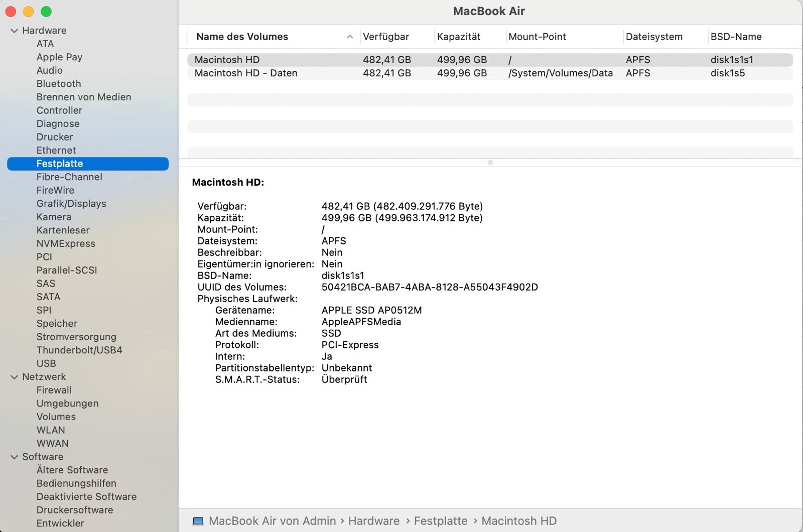803x532 pixels.
Task: Select FireWire in the sidebar
Action: [x=55, y=190]
